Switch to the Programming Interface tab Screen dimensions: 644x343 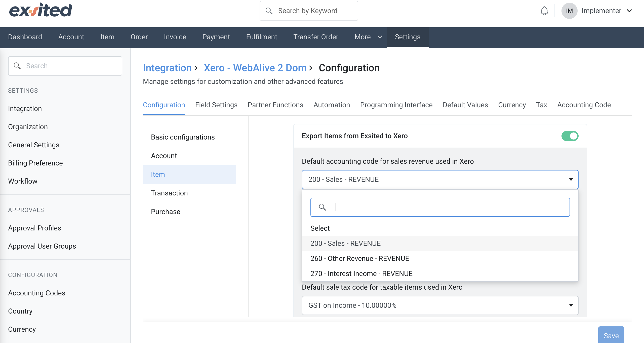pyautogui.click(x=396, y=105)
